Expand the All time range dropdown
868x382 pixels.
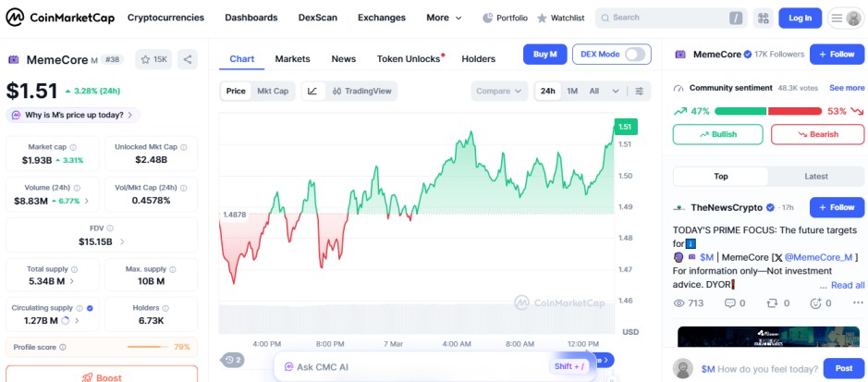click(603, 92)
